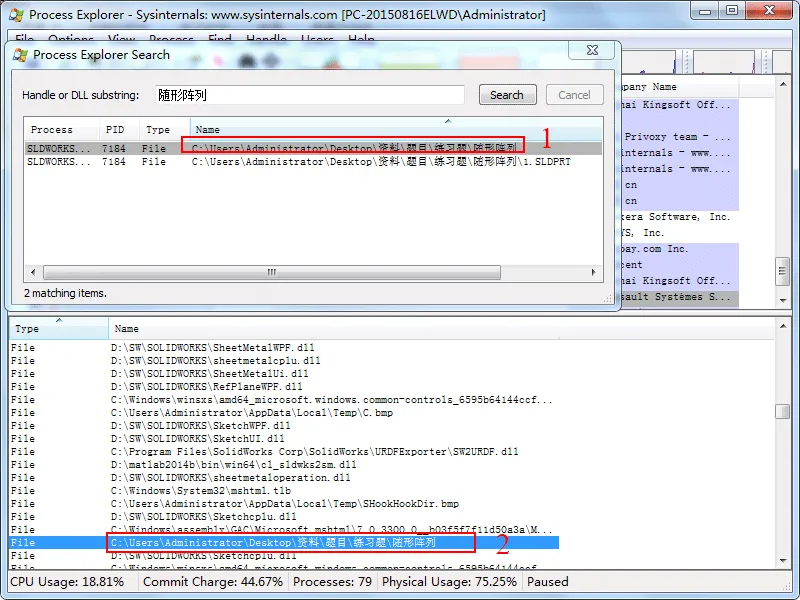This screenshot has width=800, height=600.
Task: Open the File menu in main window
Action: (x=24, y=38)
